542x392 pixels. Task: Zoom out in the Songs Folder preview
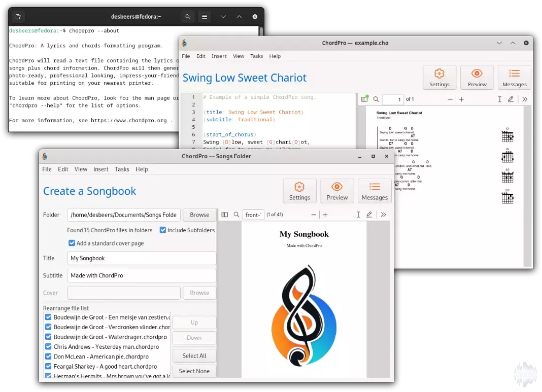point(314,215)
